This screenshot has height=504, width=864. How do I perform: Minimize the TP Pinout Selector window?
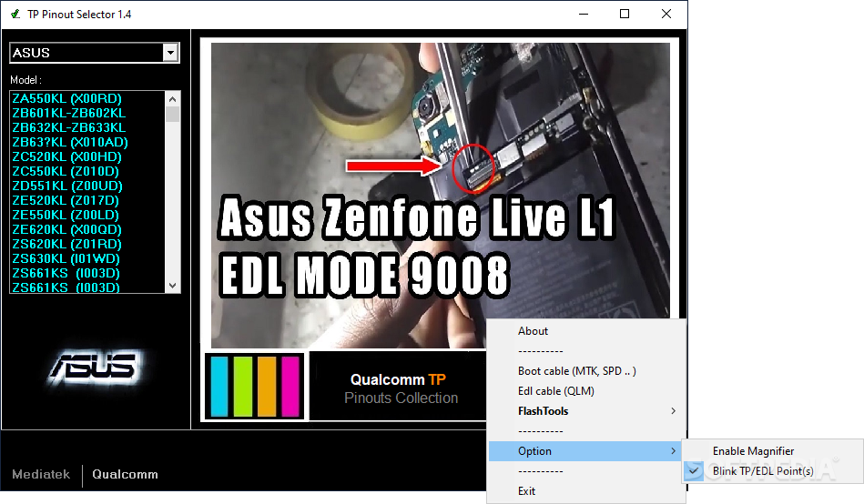pyautogui.click(x=584, y=14)
